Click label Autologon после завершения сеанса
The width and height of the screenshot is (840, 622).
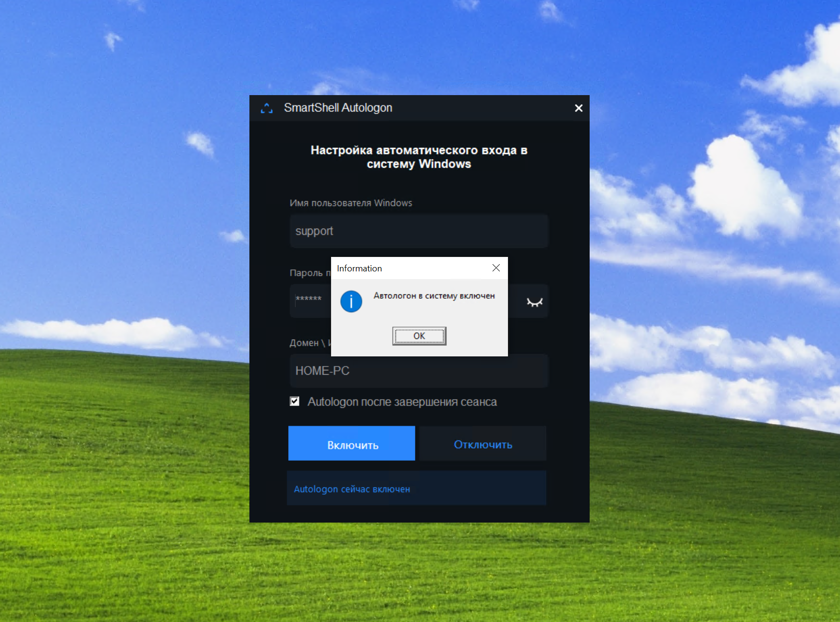402,402
